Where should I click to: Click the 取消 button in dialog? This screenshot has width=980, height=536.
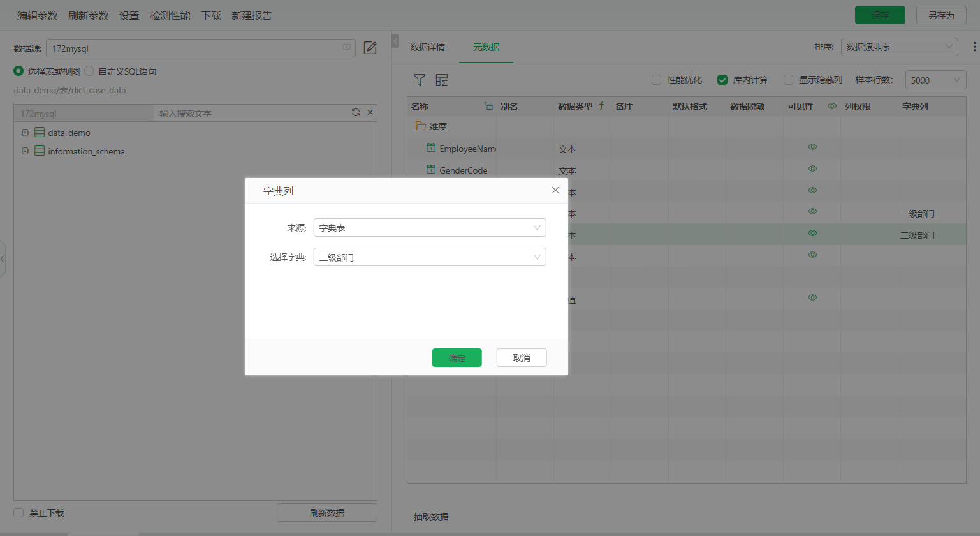click(x=521, y=358)
